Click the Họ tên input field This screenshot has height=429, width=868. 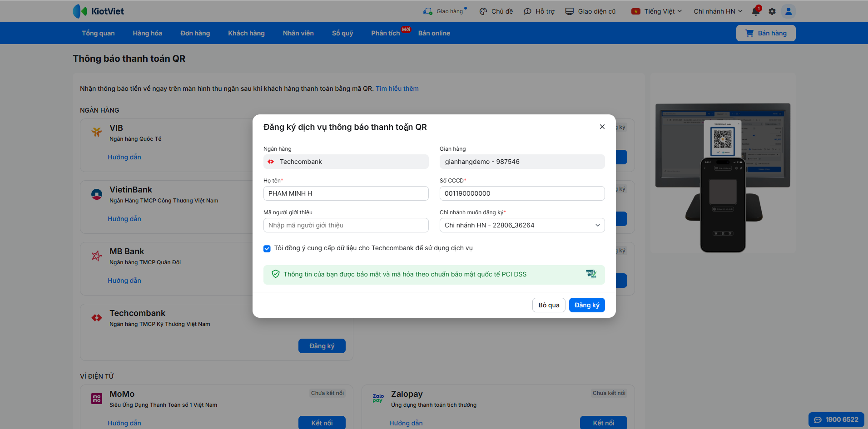(346, 193)
